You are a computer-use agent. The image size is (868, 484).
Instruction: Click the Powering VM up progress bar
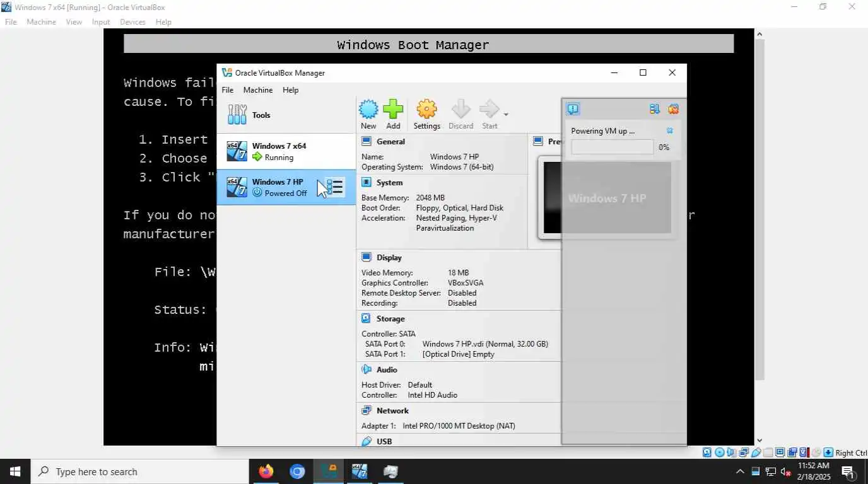613,147
